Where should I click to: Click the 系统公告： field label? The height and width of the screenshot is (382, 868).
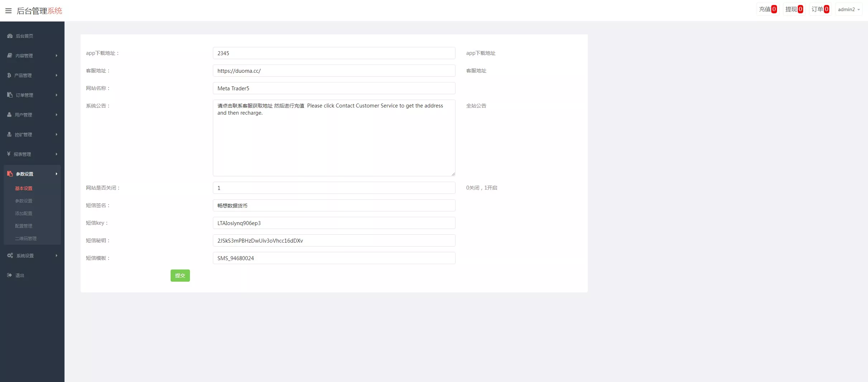pyautogui.click(x=98, y=106)
